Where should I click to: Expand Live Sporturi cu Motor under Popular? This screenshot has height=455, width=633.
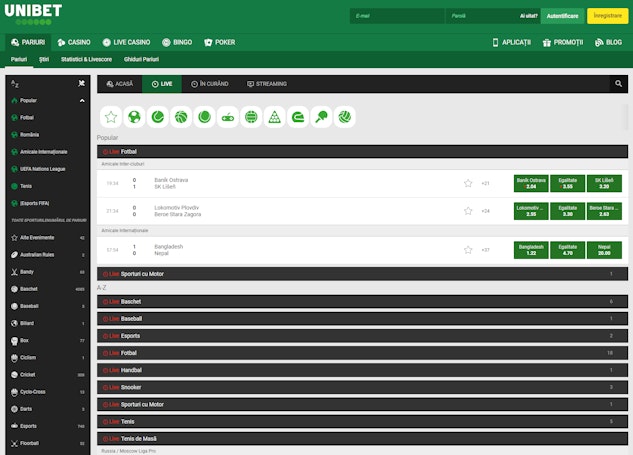pos(362,274)
